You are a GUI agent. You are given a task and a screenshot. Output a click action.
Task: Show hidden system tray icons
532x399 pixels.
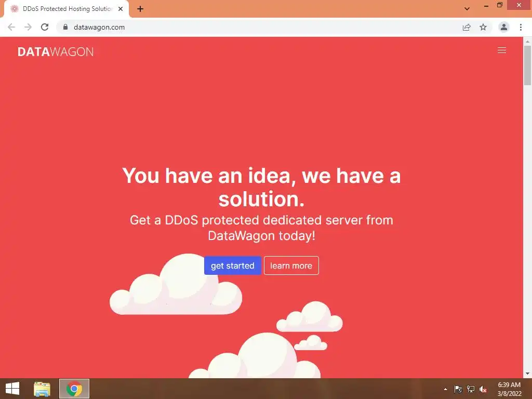(x=445, y=389)
